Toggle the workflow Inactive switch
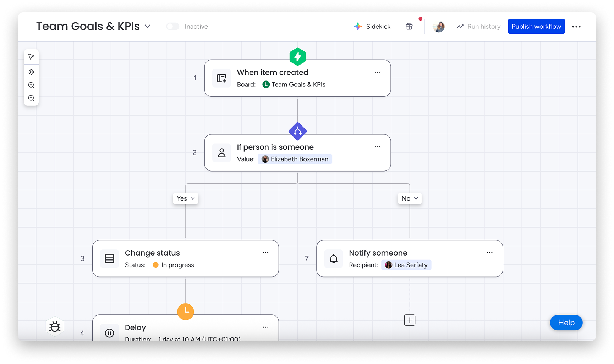 [173, 27]
